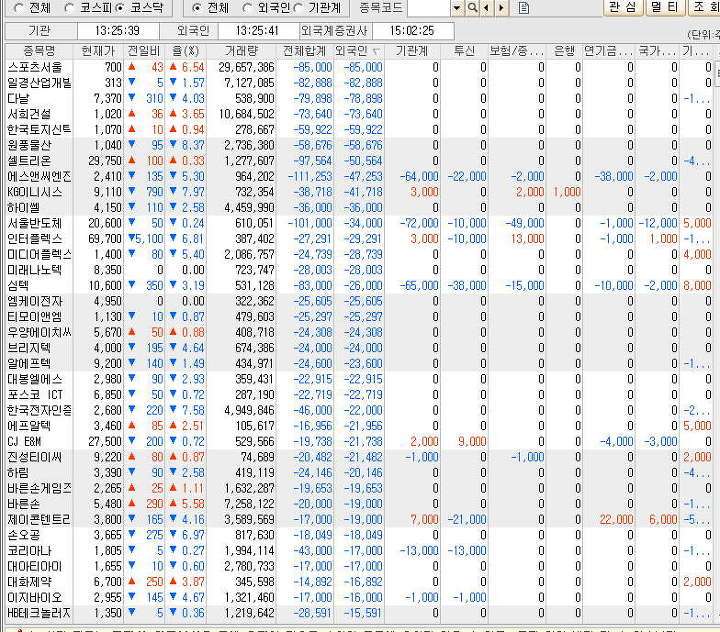This screenshot has height=632, width=720.
Task: Sort by 종목명 column header
Action: point(39,51)
